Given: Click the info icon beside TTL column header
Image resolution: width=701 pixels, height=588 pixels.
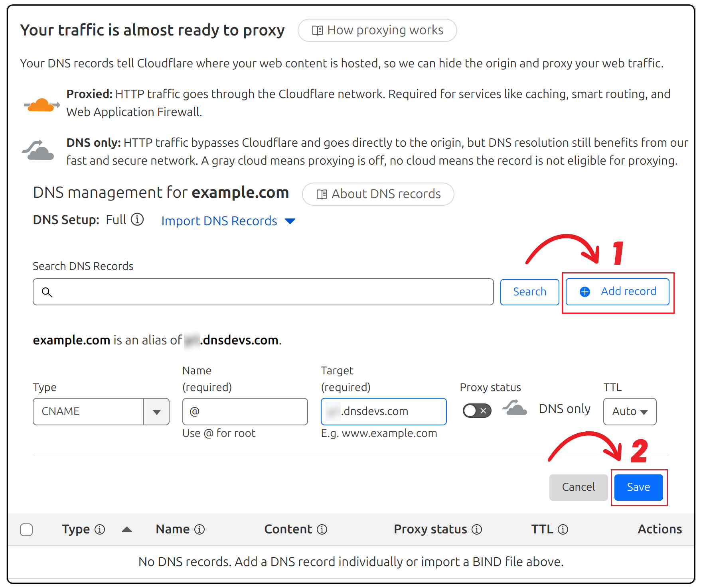Looking at the screenshot, I should point(563,529).
